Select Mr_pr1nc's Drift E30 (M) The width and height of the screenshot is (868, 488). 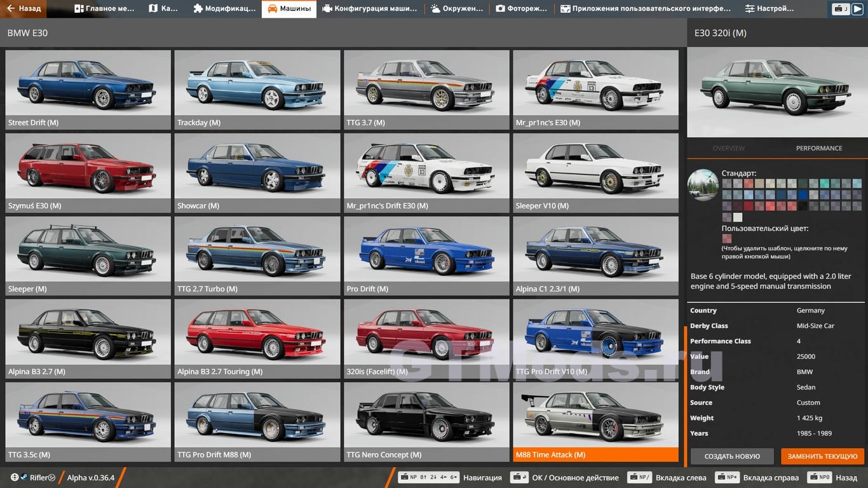tap(426, 173)
